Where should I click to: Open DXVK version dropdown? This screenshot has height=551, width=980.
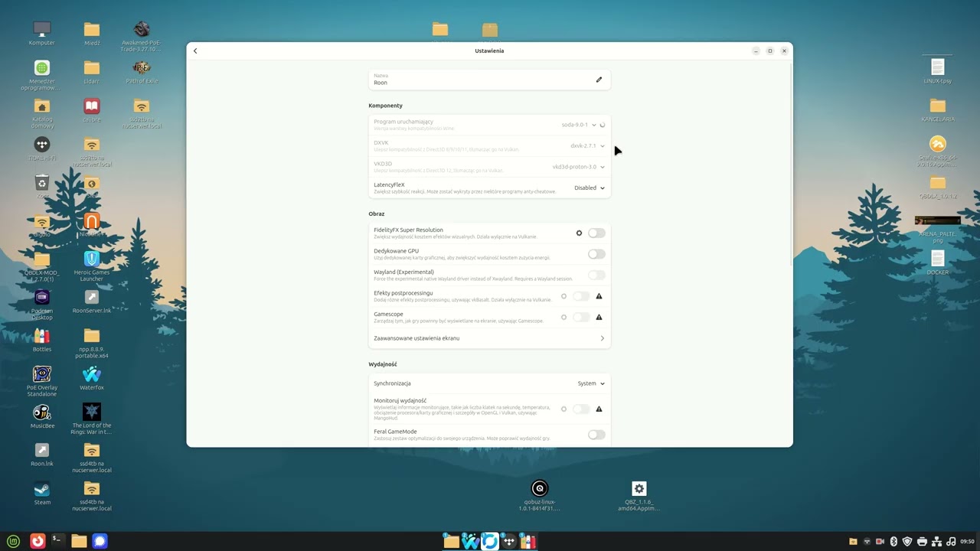point(587,145)
